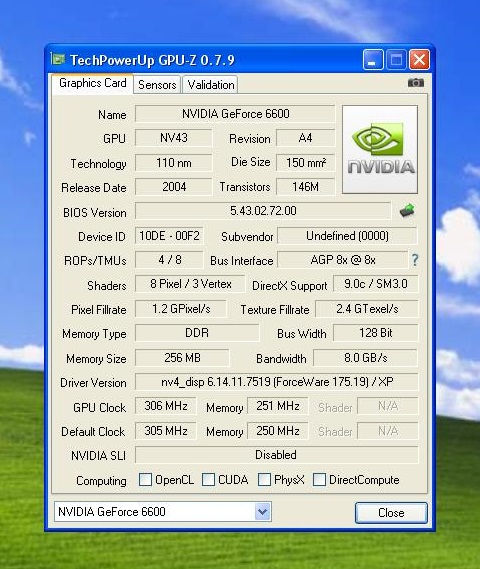The image size is (480, 569).
Task: Click the bus interface question mark
Action: (415, 260)
